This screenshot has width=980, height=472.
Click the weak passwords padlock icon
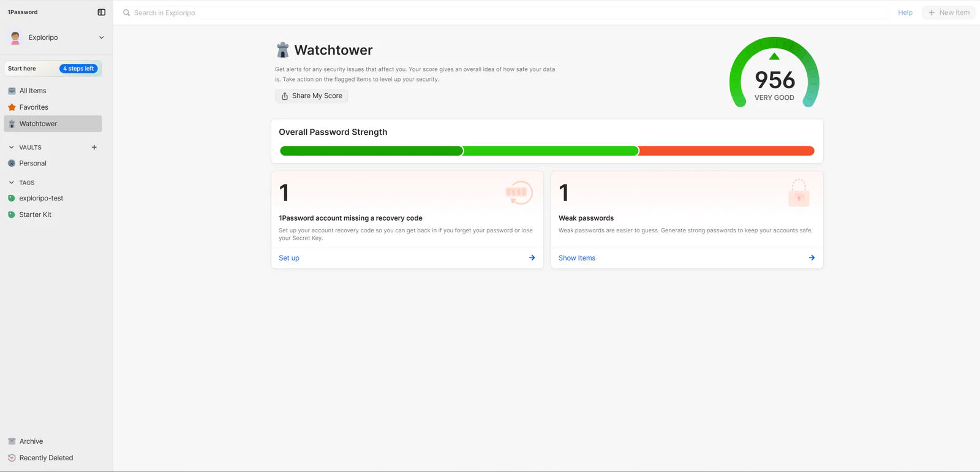coord(799,192)
